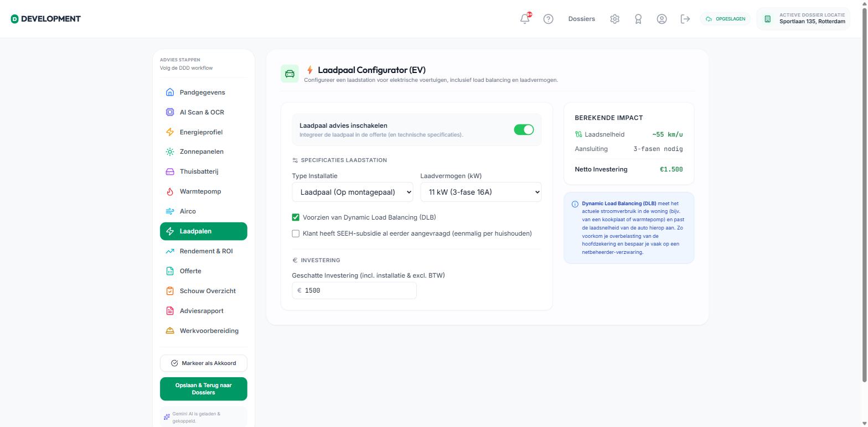The height and width of the screenshot is (427, 868).
Task: Click the home icon next to Pandgegevens
Action: coord(170,92)
